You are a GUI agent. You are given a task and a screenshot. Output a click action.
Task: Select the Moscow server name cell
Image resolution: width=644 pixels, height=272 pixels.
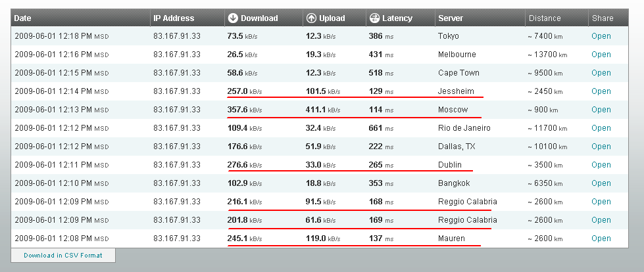click(453, 110)
